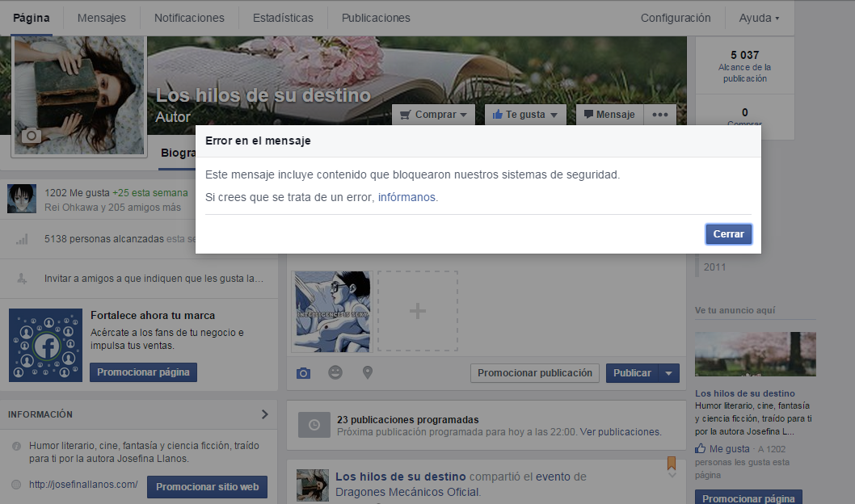Click the camera icon on profile picture

(32, 136)
